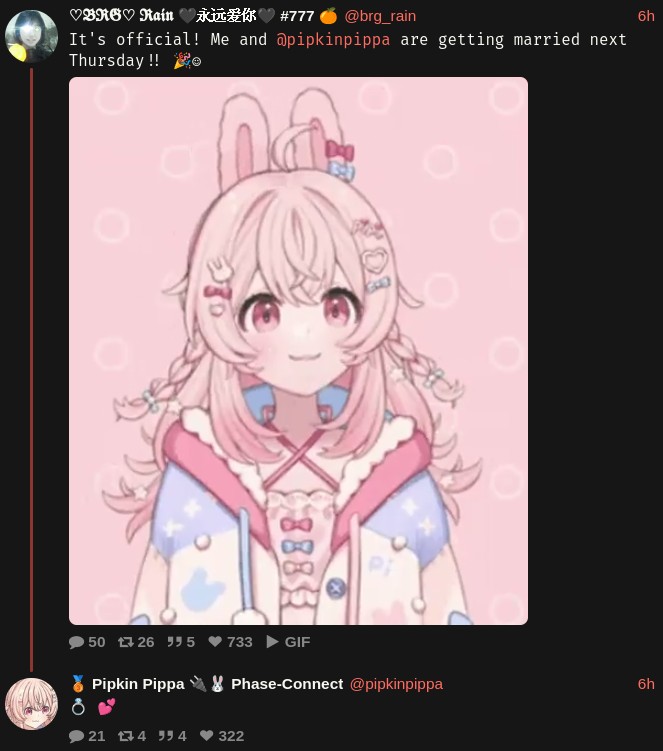Play the GIF using the play icon
Viewport: 663px width, 751px height.
(x=272, y=641)
